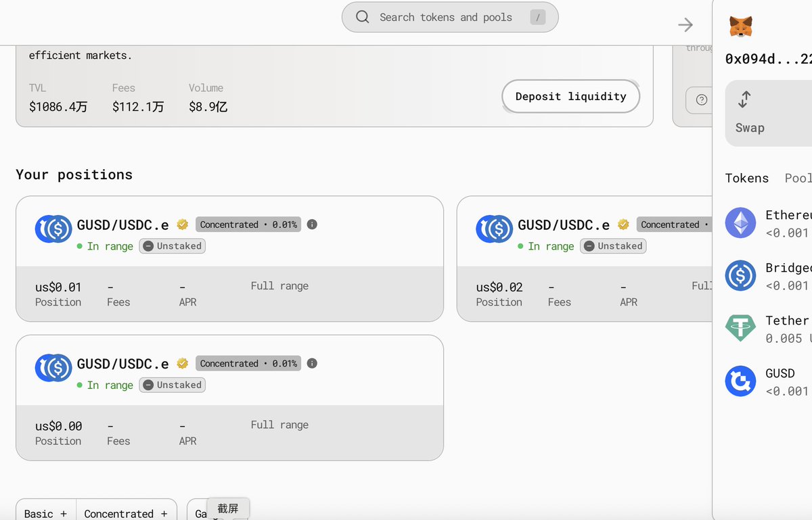
Task: Click the pair token icon in the us$0.01 position
Action: coord(53,229)
